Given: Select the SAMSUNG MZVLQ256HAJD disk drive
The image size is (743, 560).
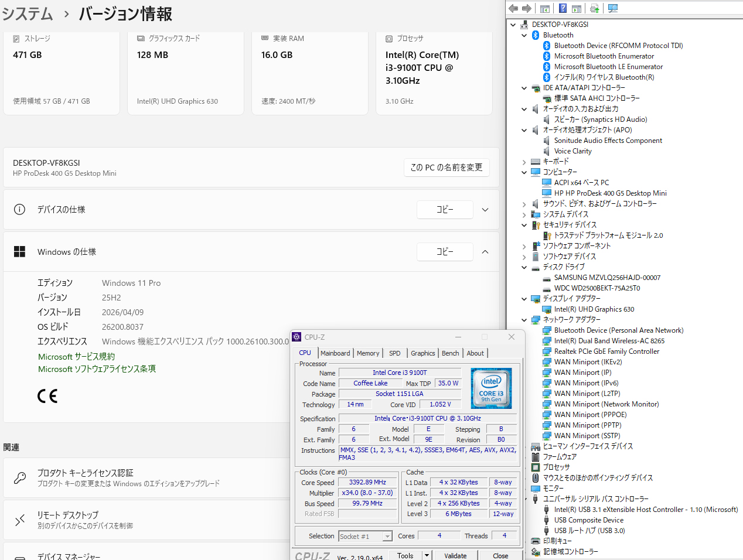Looking at the screenshot, I should click(607, 278).
